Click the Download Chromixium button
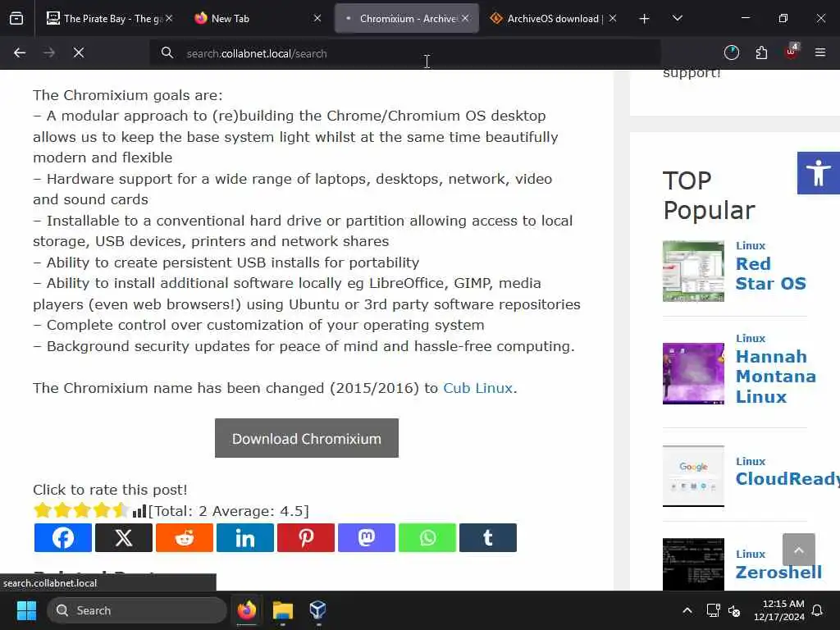 [x=307, y=438]
